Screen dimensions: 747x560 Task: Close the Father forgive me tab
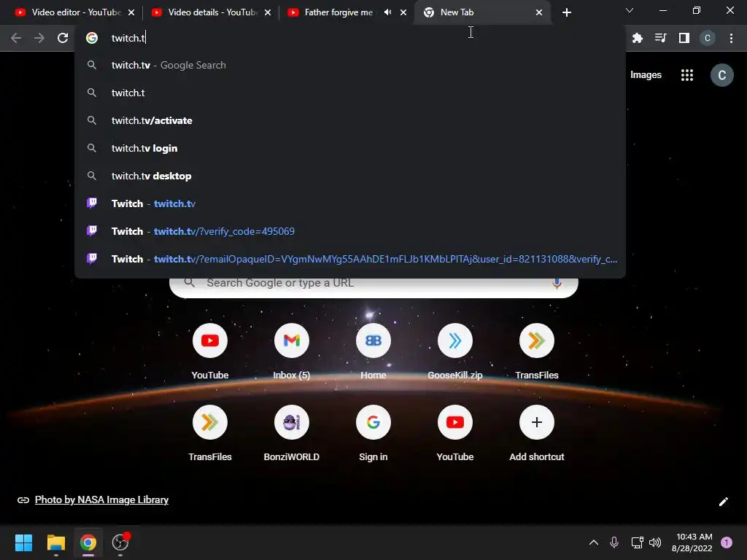[403, 12]
